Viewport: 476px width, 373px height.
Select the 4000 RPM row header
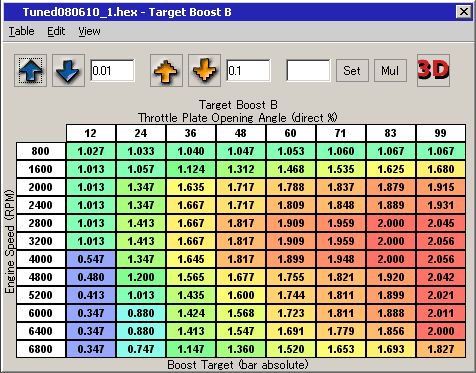click(x=41, y=259)
